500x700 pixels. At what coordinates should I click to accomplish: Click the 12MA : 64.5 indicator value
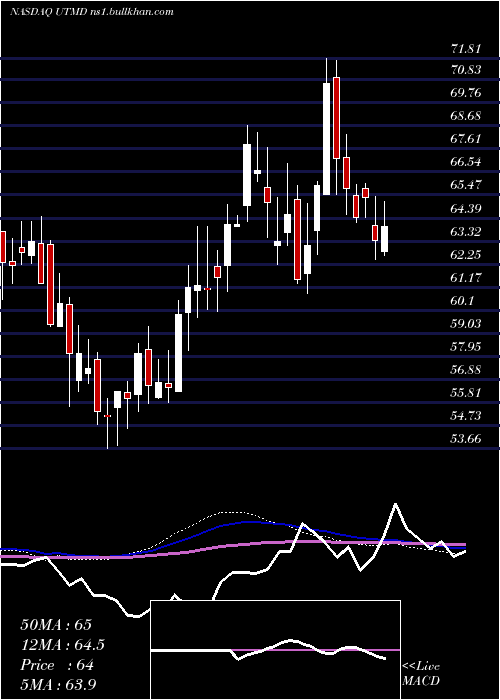pos(63,645)
